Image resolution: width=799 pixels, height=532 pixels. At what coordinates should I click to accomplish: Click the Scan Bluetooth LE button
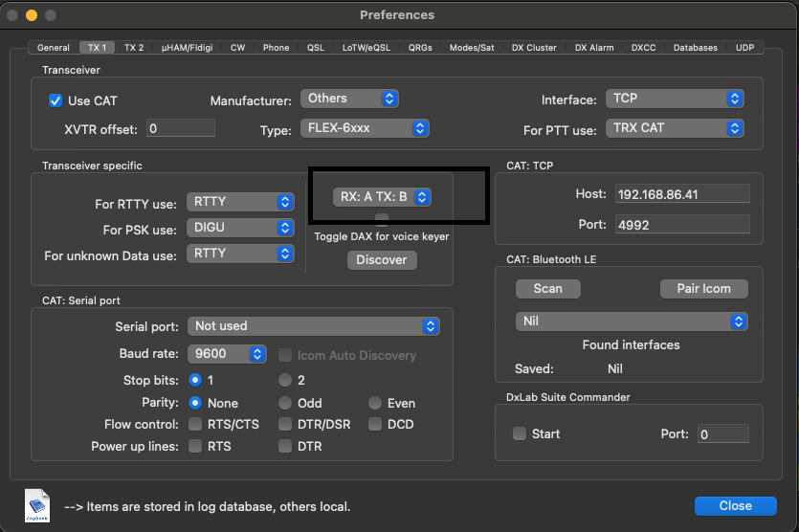[x=547, y=288]
